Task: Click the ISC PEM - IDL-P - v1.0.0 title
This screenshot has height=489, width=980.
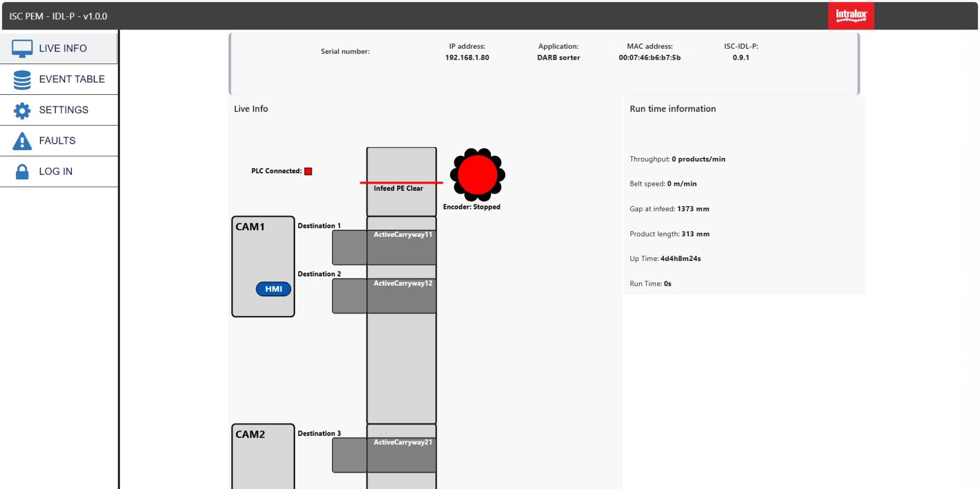Action: pos(58,16)
